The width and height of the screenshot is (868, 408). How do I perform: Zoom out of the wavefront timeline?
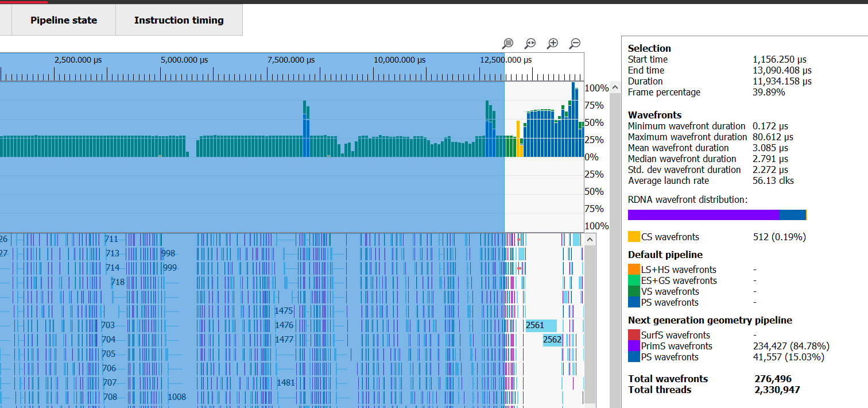tap(575, 44)
